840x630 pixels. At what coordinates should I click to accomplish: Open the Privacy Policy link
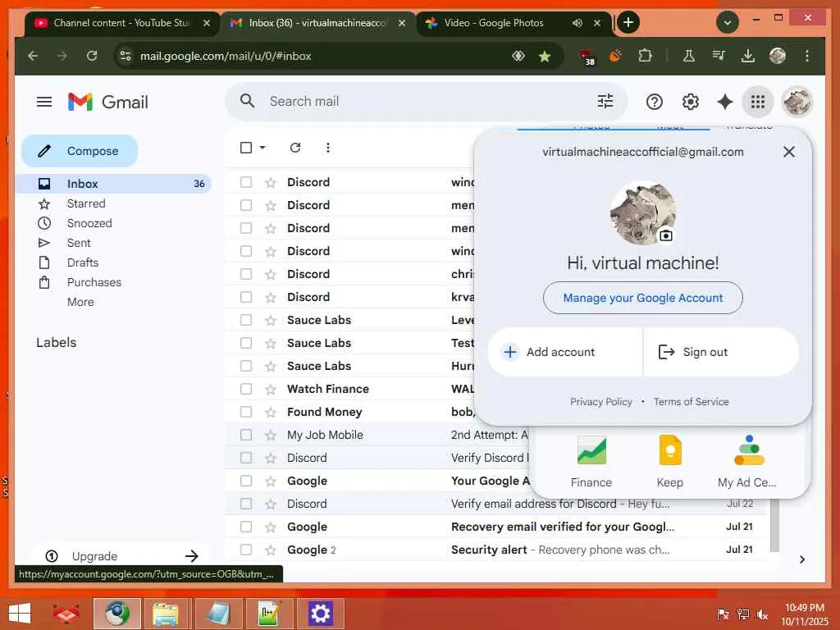pos(600,402)
